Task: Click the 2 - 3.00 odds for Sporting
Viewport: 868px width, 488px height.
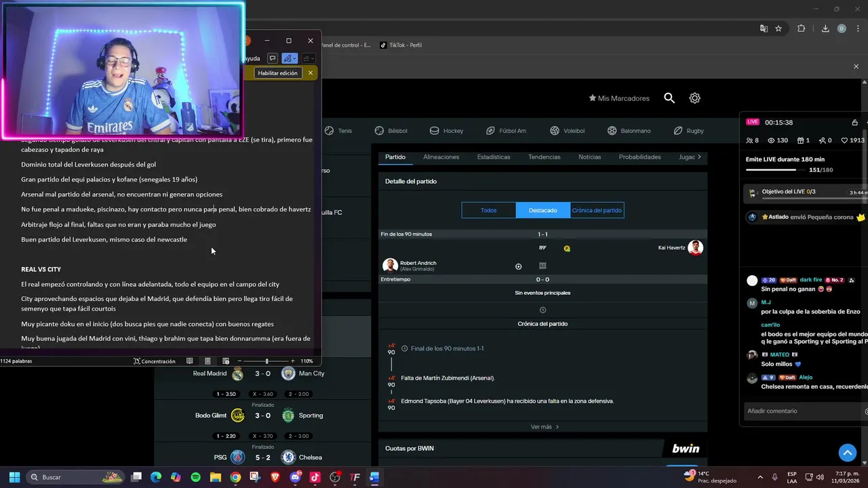Action: (299, 436)
